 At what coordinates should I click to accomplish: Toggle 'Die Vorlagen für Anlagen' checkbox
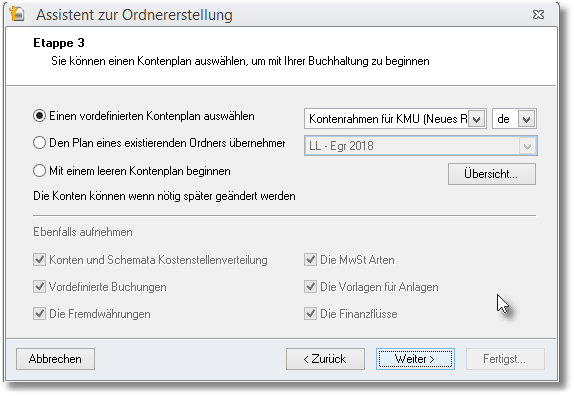(x=310, y=287)
